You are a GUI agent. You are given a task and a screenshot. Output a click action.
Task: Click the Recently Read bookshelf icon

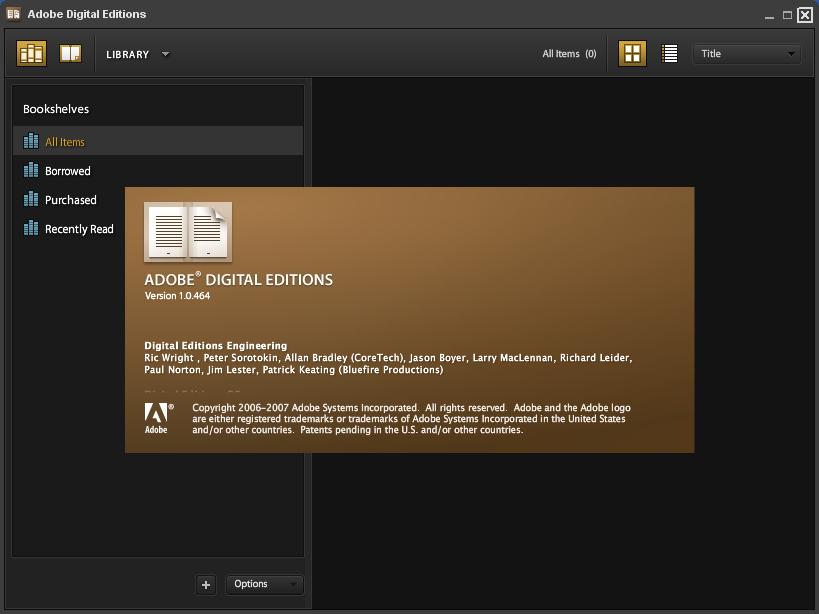pos(31,228)
